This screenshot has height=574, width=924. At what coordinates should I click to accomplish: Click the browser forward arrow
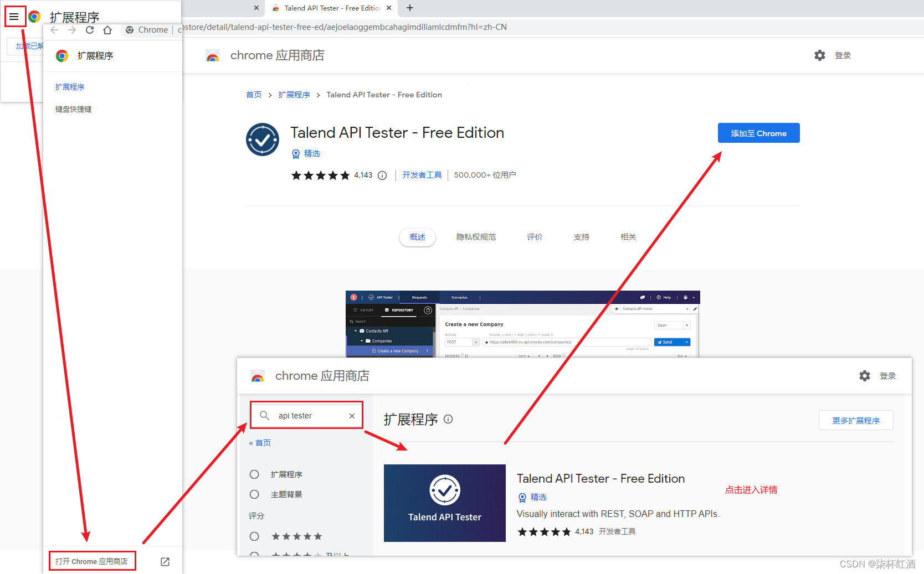(x=72, y=30)
